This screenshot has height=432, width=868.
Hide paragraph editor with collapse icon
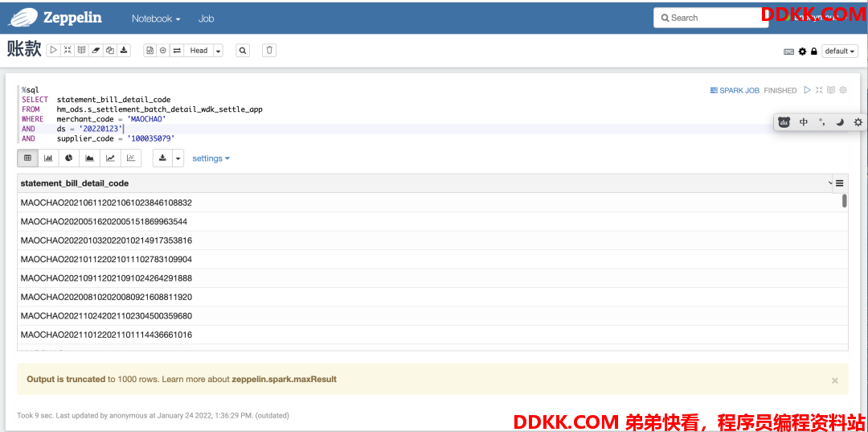[x=819, y=90]
